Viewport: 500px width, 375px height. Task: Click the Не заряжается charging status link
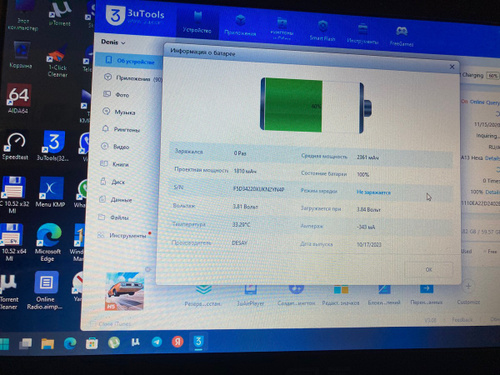(x=373, y=192)
